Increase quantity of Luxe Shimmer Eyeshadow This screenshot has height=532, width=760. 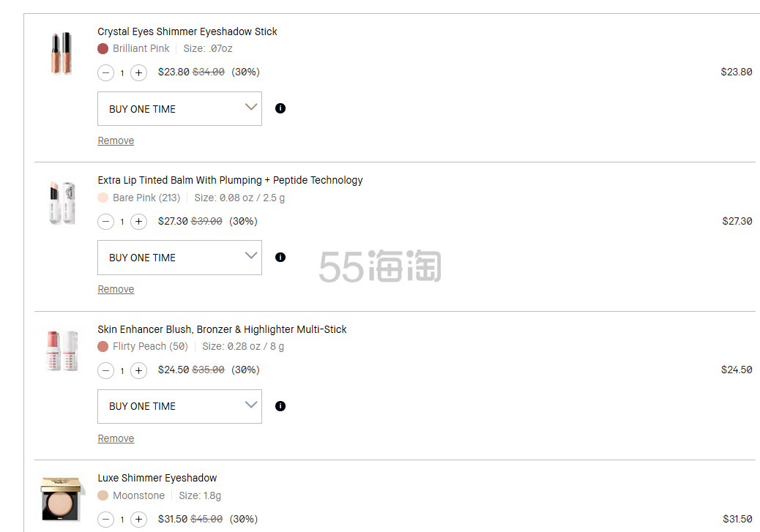tap(139, 520)
